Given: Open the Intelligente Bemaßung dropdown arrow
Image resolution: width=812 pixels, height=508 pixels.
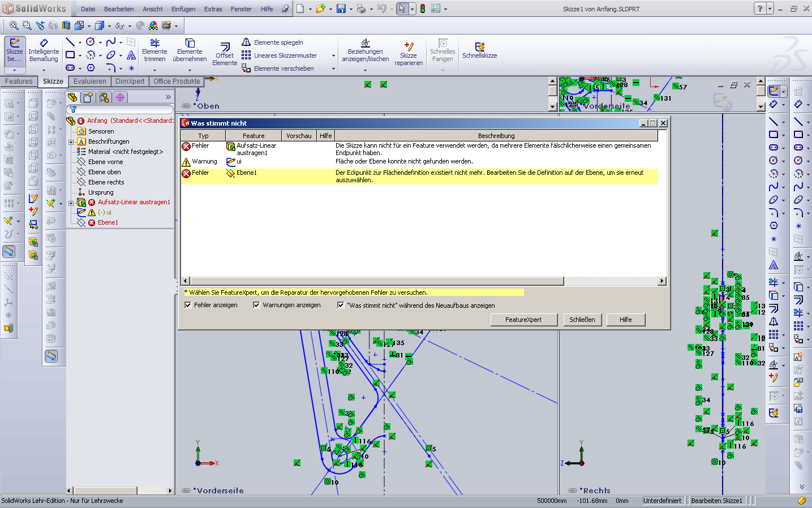Looking at the screenshot, I should 44,70.
